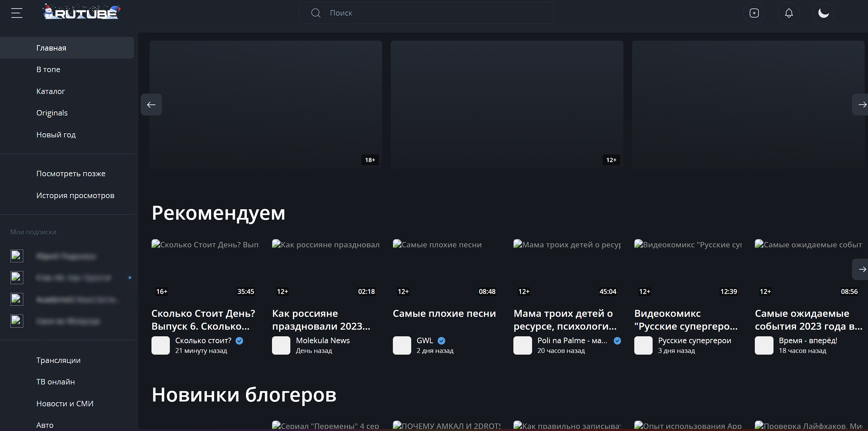868x431 pixels.
Task: Open the notifications bell
Action: (x=788, y=13)
